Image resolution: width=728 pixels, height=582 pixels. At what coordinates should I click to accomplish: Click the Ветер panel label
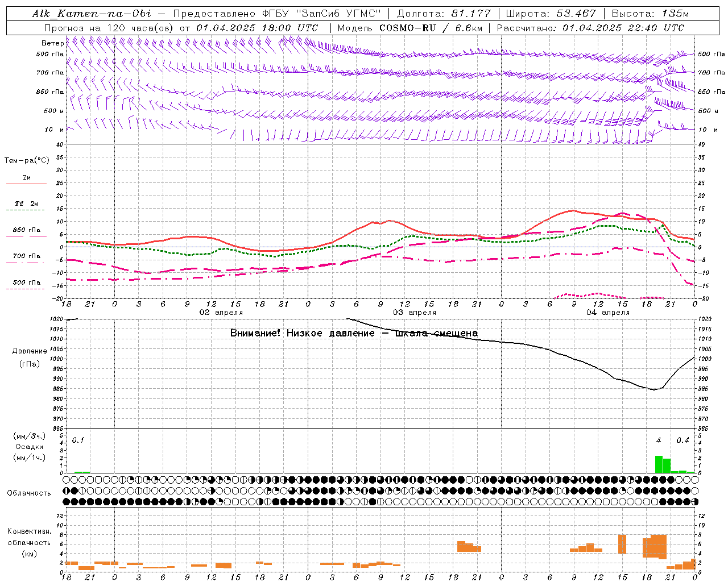pyautogui.click(x=52, y=43)
